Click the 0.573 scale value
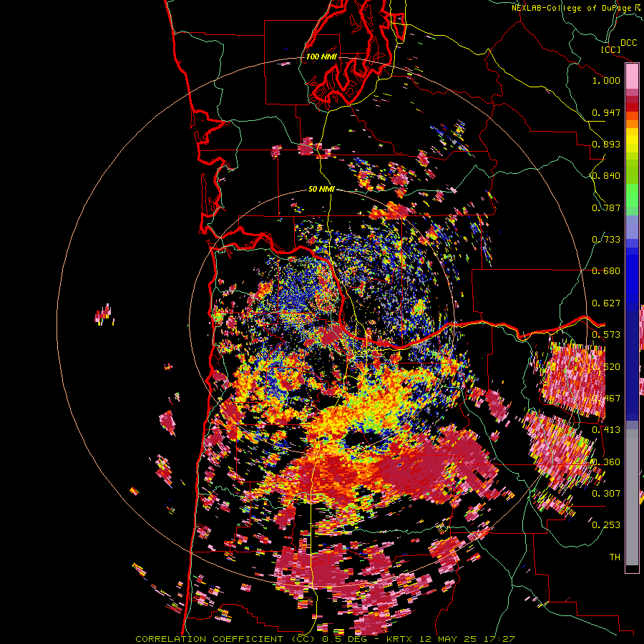The width and height of the screenshot is (644, 644). 606,335
